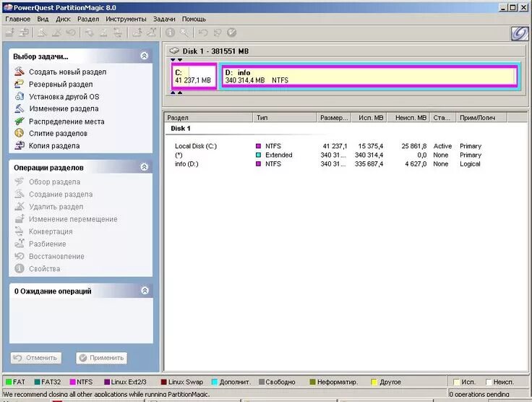The image size is (532, 402).
Task: Click the dark red Linux Swap legend swatch
Action: pyautogui.click(x=163, y=382)
